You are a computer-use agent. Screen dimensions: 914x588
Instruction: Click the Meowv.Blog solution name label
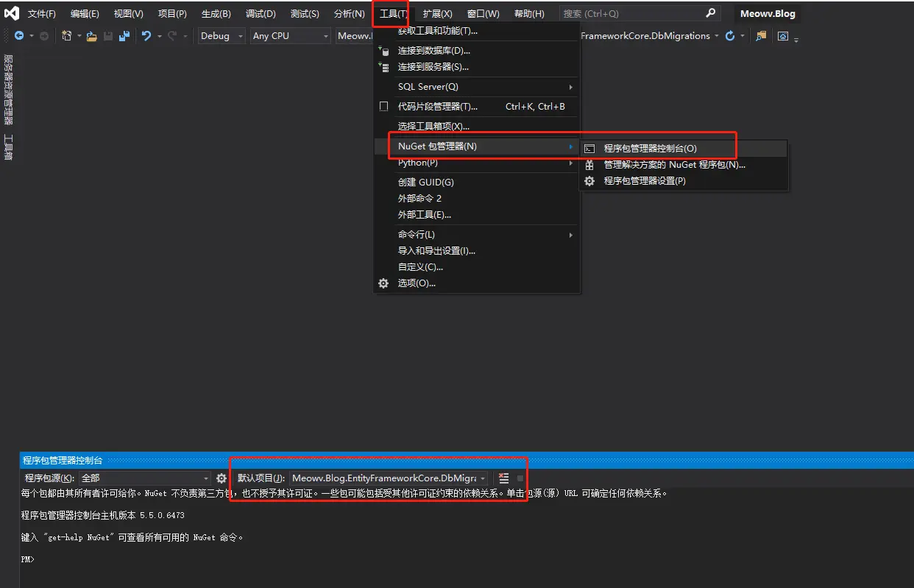tap(766, 13)
